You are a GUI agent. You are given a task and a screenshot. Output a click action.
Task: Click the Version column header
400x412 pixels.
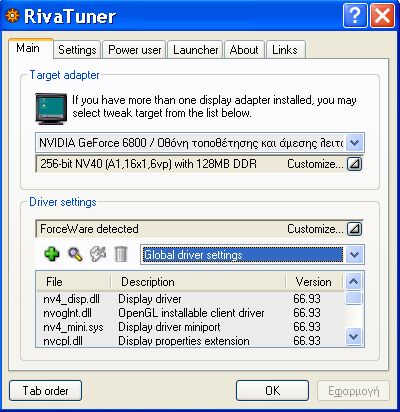tap(314, 282)
